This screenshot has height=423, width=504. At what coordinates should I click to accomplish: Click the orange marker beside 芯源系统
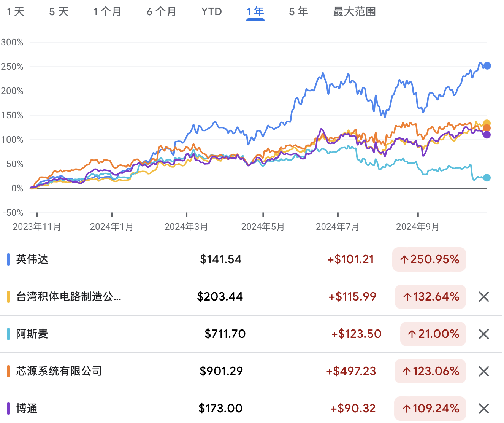(8, 371)
